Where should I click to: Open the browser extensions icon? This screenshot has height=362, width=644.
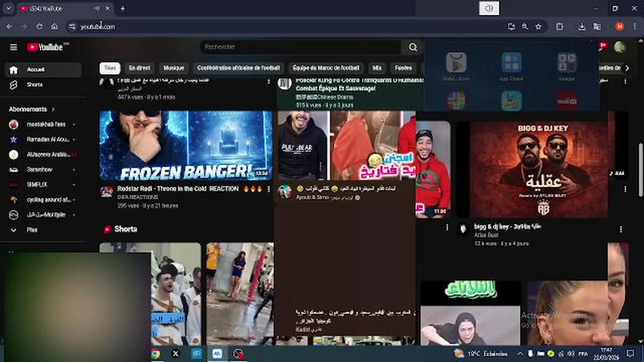(559, 27)
